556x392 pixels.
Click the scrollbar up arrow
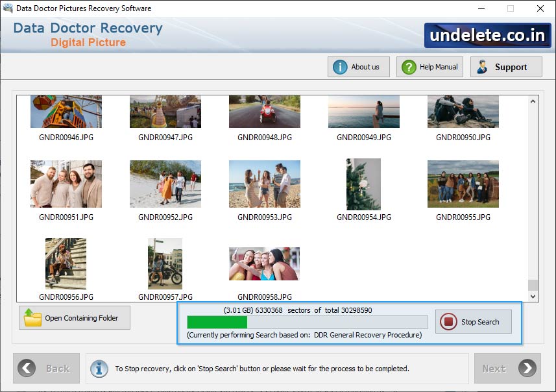533,100
